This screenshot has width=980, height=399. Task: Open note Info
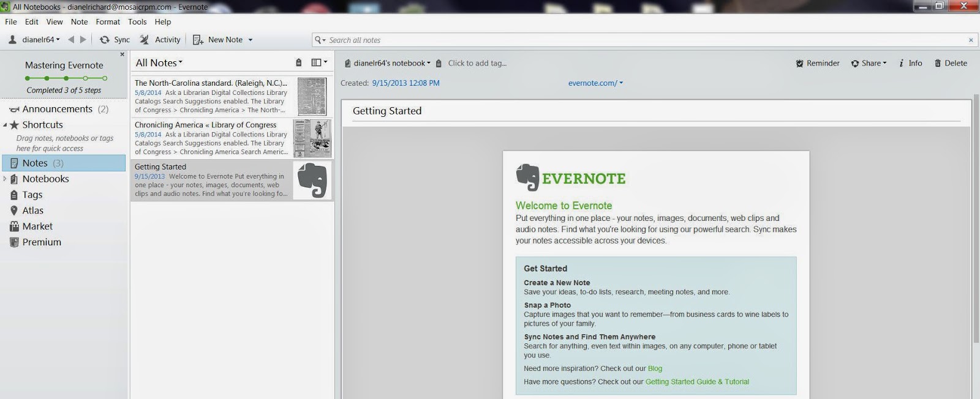(911, 63)
